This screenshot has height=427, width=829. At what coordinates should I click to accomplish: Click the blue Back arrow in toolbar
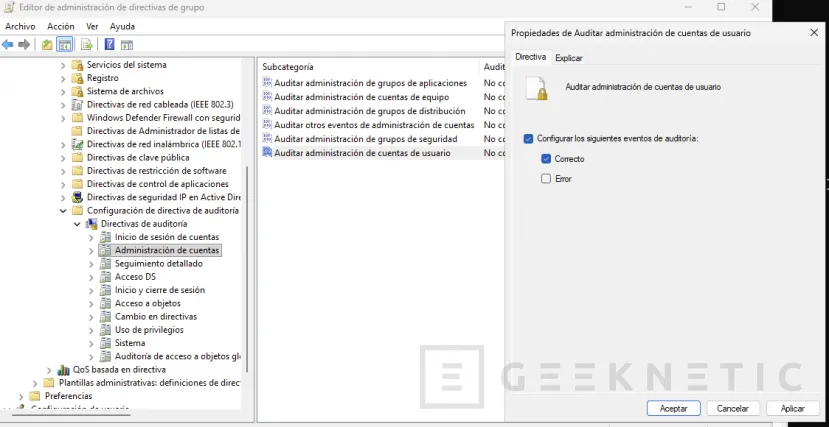pos(7,45)
